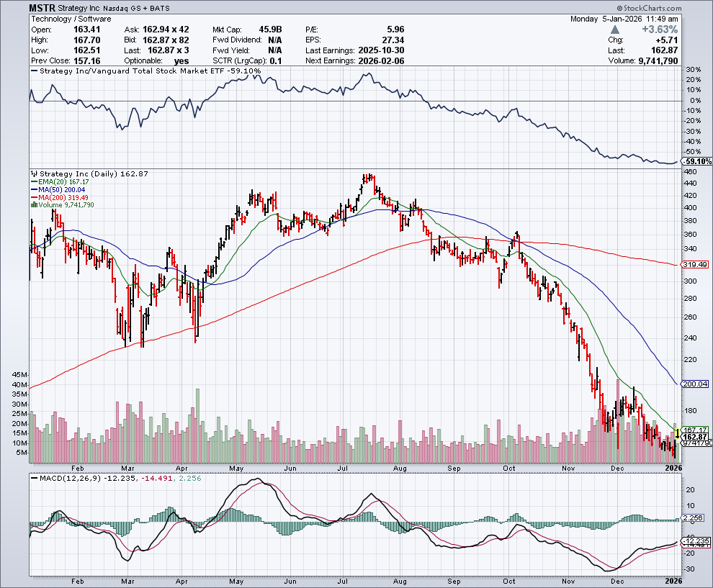Click the MACD(12,26,9) legend line marker
The image size is (713, 588).
(34, 478)
